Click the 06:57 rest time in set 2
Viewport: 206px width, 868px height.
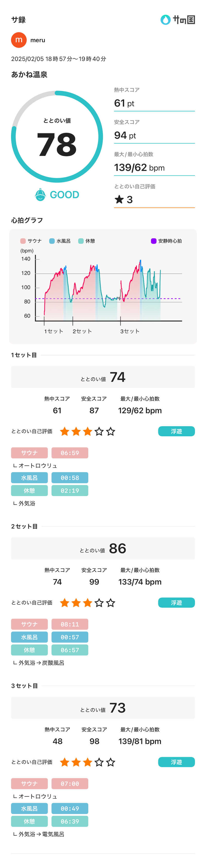point(70,650)
